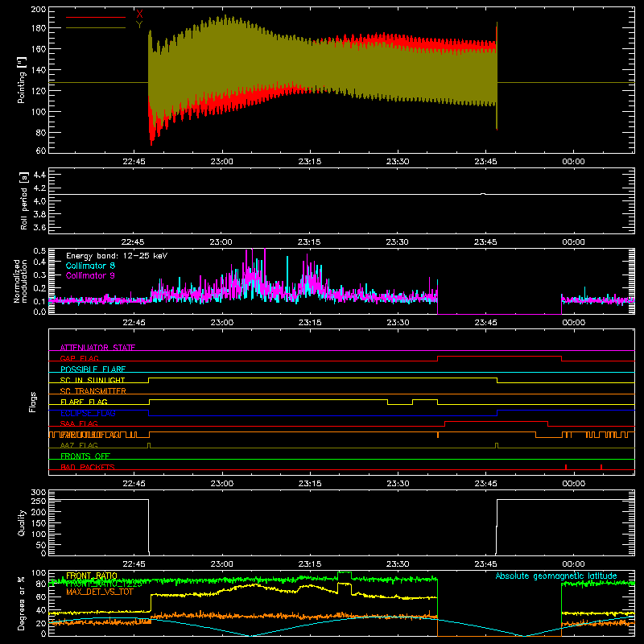The image size is (644, 644).
Task: Click 00:00 tick under the modulation plot
Action: 573,323
